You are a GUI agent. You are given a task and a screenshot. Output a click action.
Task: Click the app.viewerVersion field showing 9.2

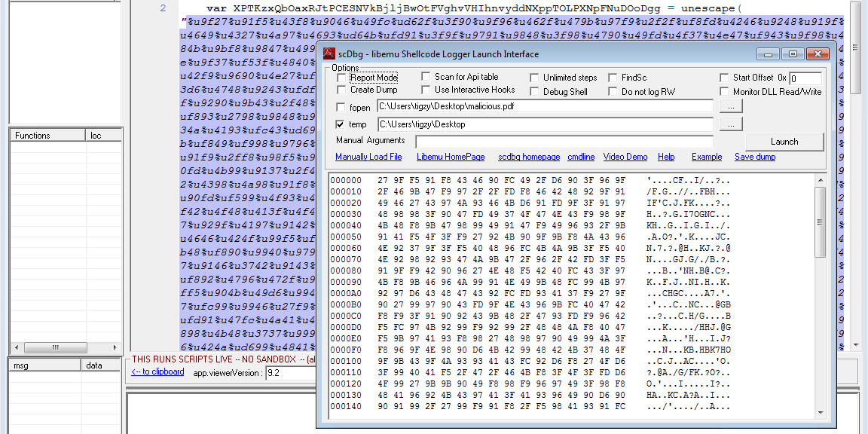pyautogui.click(x=290, y=373)
